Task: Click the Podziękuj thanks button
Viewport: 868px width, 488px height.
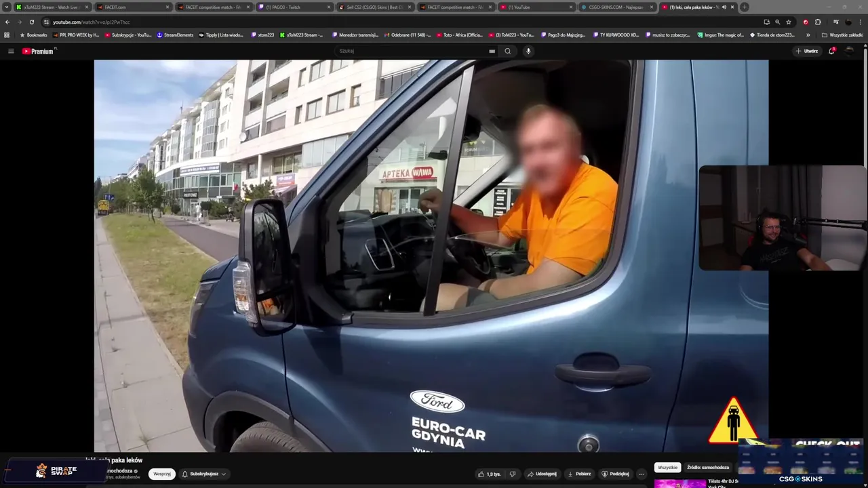Action: tap(615, 474)
